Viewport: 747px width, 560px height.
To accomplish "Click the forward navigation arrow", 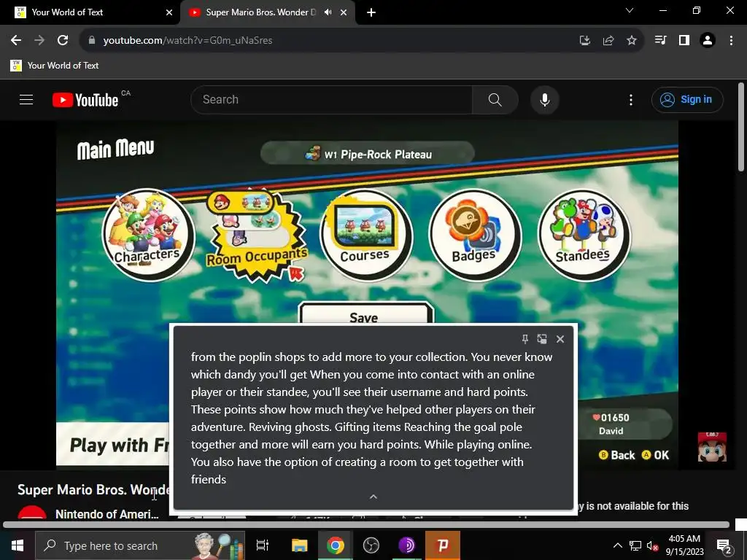I will (39, 41).
